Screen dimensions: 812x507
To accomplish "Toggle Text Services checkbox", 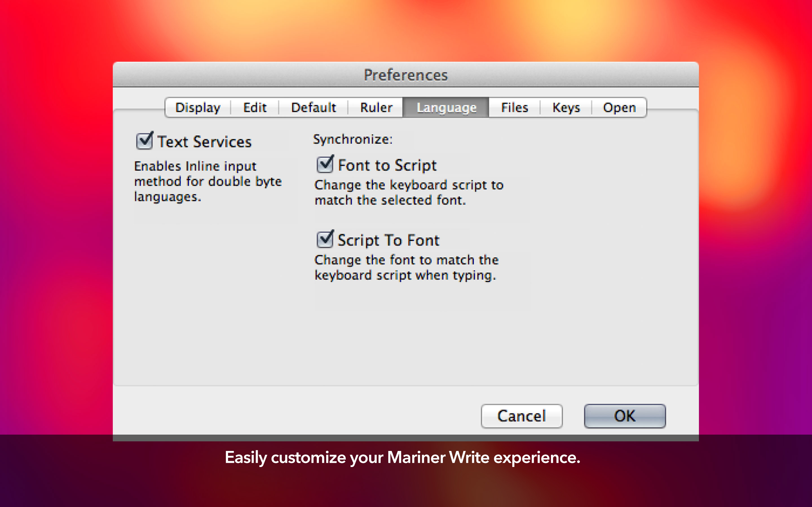I will pyautogui.click(x=145, y=141).
